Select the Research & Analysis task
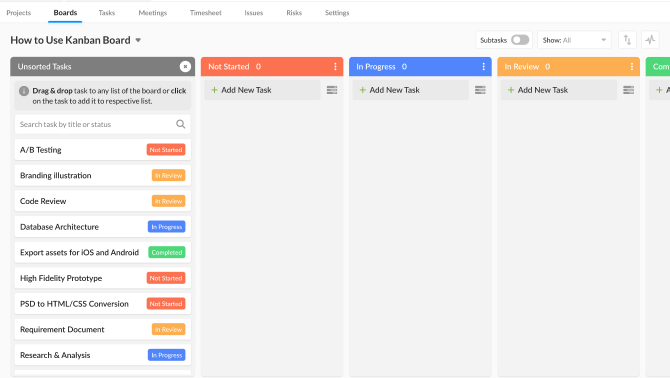 [x=103, y=355]
